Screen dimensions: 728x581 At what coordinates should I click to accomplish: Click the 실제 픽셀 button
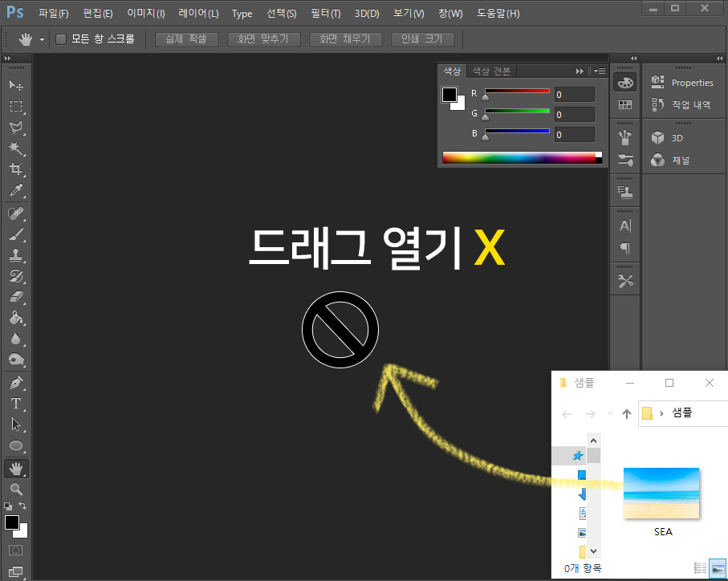tap(186, 39)
